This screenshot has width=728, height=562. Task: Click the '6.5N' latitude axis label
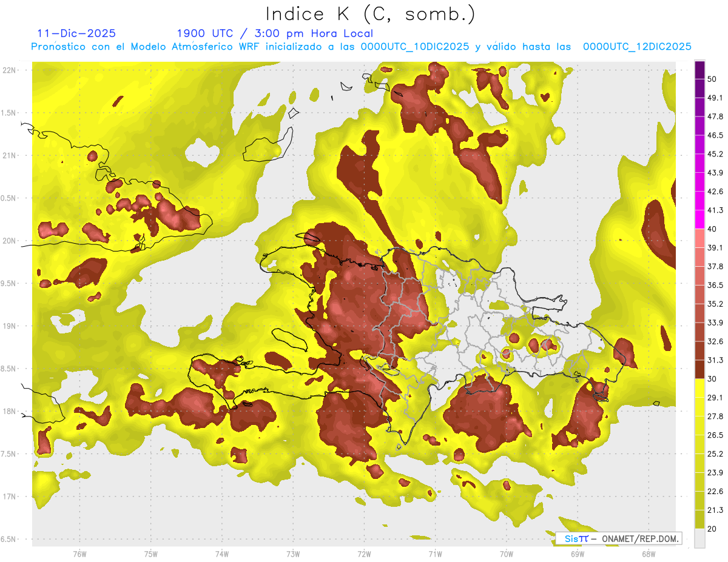pyautogui.click(x=9, y=539)
